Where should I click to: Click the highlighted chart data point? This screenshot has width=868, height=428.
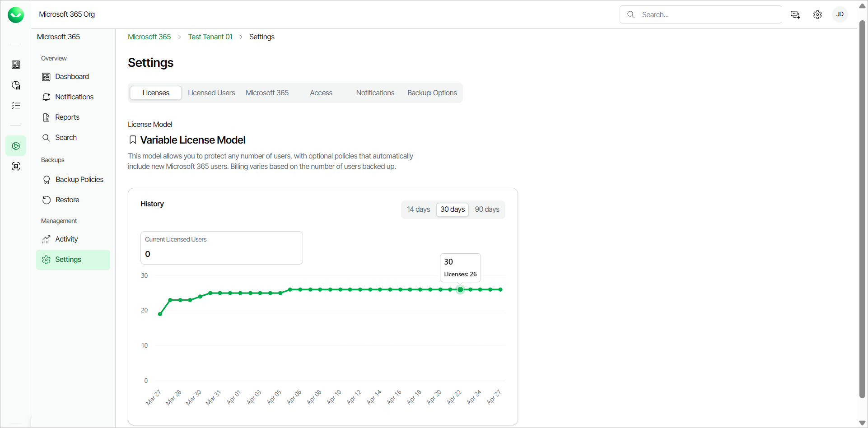pyautogui.click(x=460, y=290)
